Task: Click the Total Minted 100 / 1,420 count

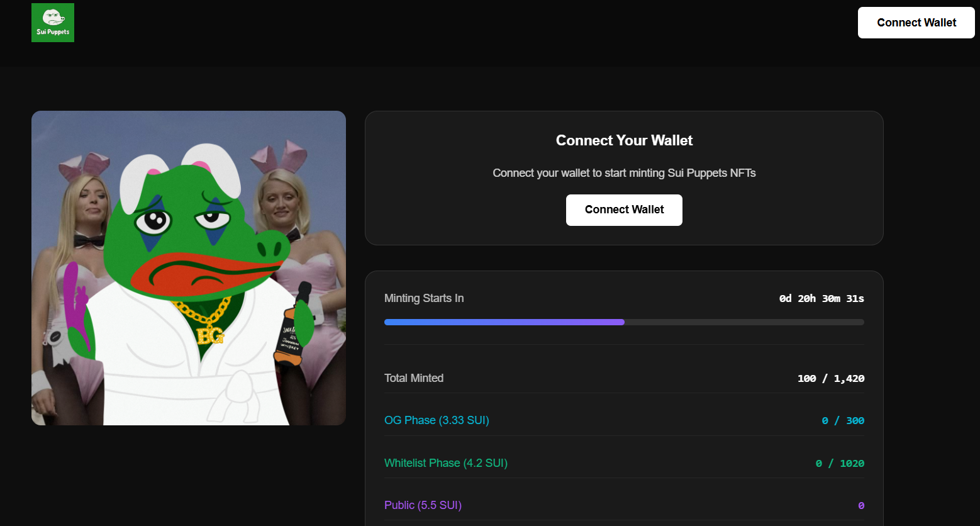Action: click(x=830, y=378)
